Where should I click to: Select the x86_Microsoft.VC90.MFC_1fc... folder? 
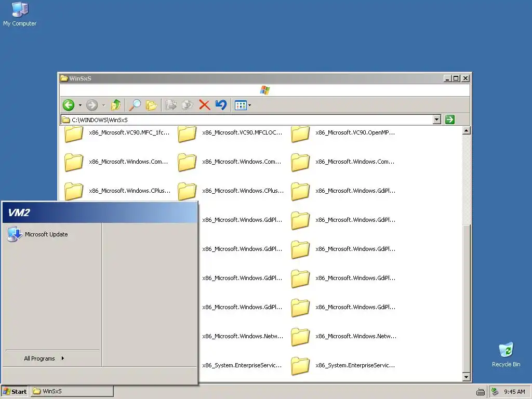pos(117,134)
